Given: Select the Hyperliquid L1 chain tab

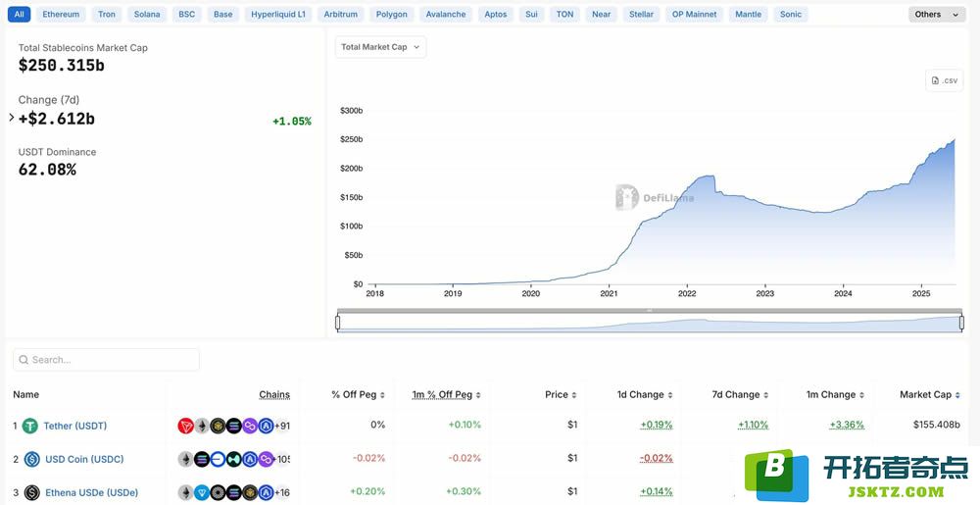Looking at the screenshot, I should (x=278, y=15).
